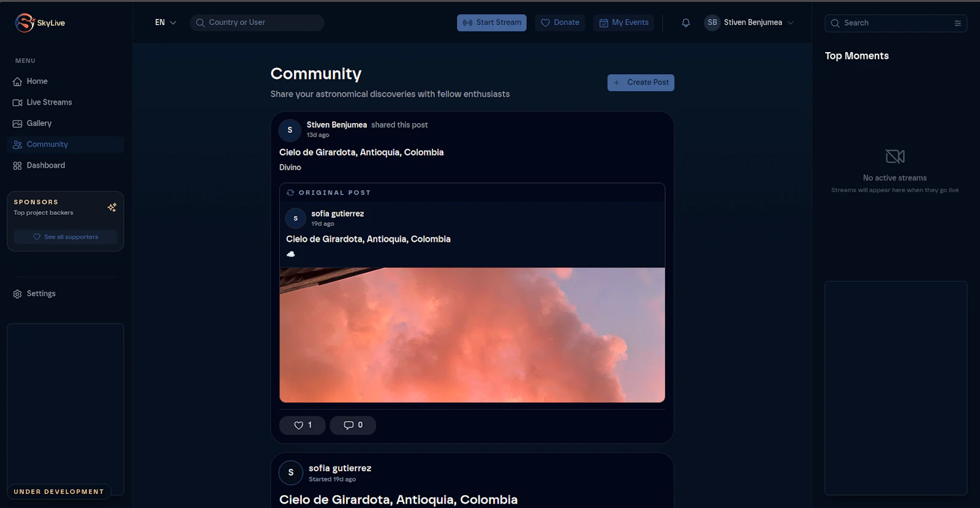Open comments on the shared post

tap(353, 425)
